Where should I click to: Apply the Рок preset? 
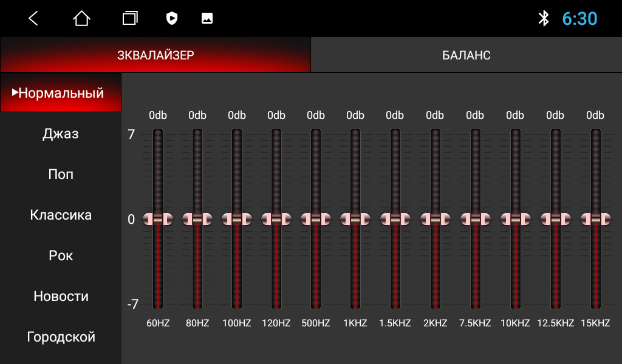(x=61, y=255)
